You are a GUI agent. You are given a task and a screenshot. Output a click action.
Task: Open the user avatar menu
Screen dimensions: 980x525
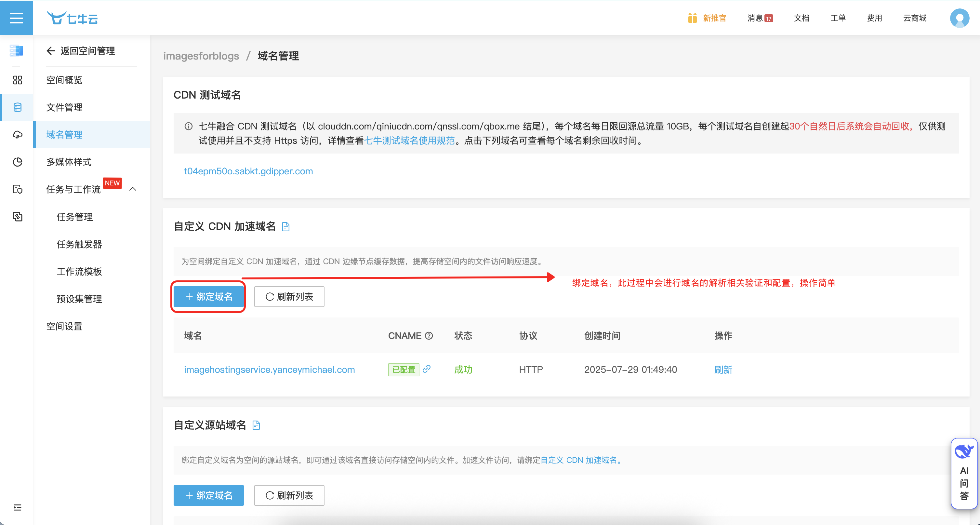[959, 18]
